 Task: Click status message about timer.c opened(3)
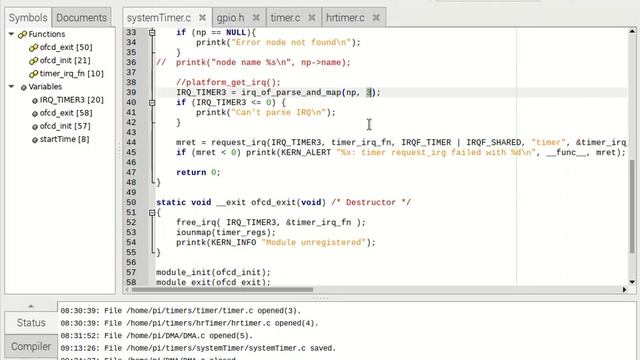[180, 311]
